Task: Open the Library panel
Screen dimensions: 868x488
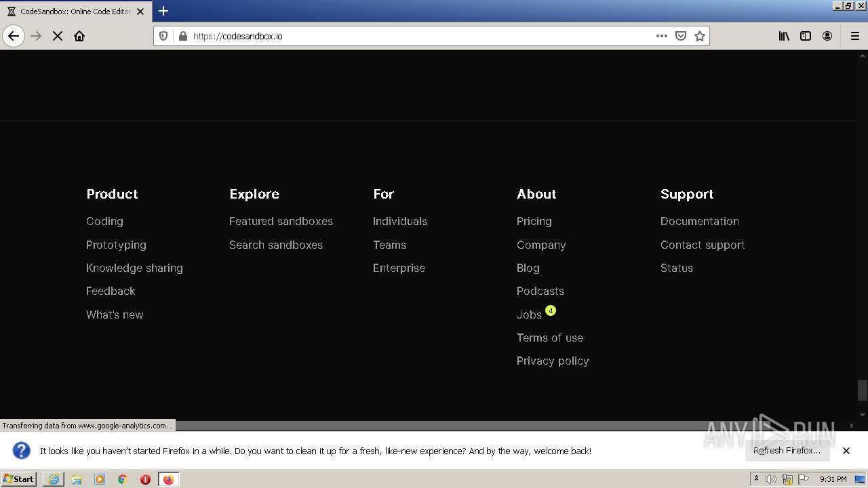Action: point(784,36)
